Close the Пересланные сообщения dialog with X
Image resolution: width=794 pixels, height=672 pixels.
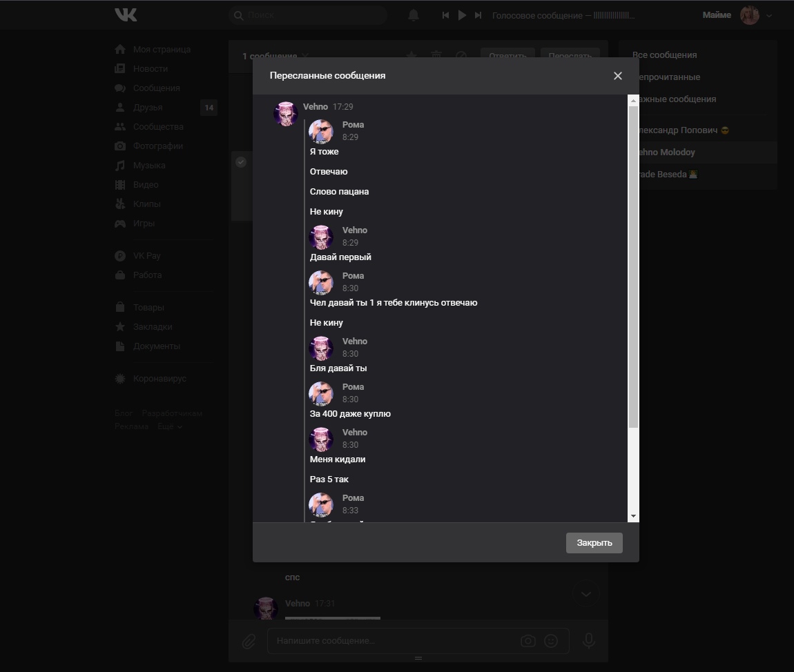(618, 76)
